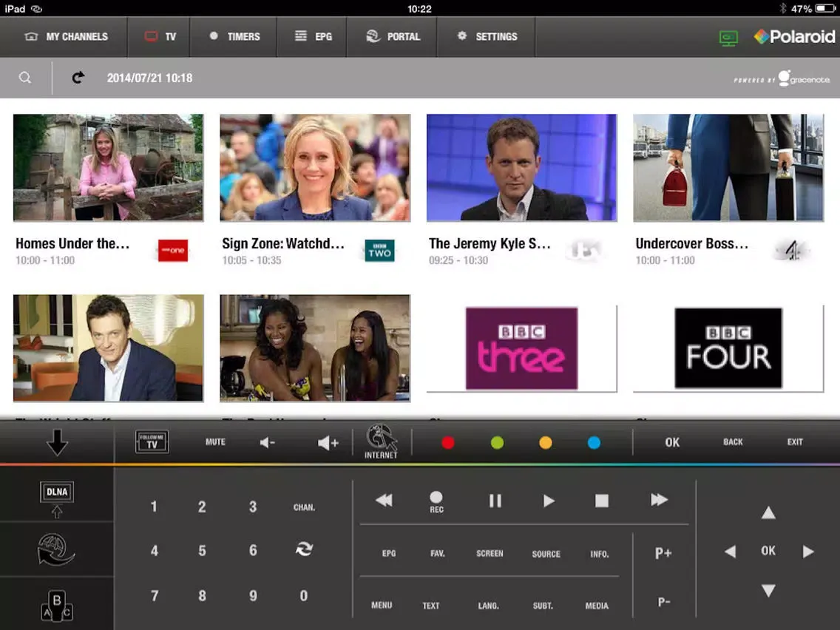Collapse remote with the down arrow
This screenshot has height=630, width=840.
pos(57,442)
